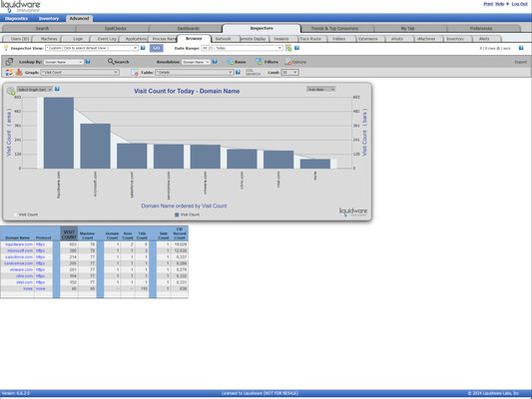Open the Limit dropdown
Image resolution: width=532 pixels, height=399 pixels.
coord(289,72)
